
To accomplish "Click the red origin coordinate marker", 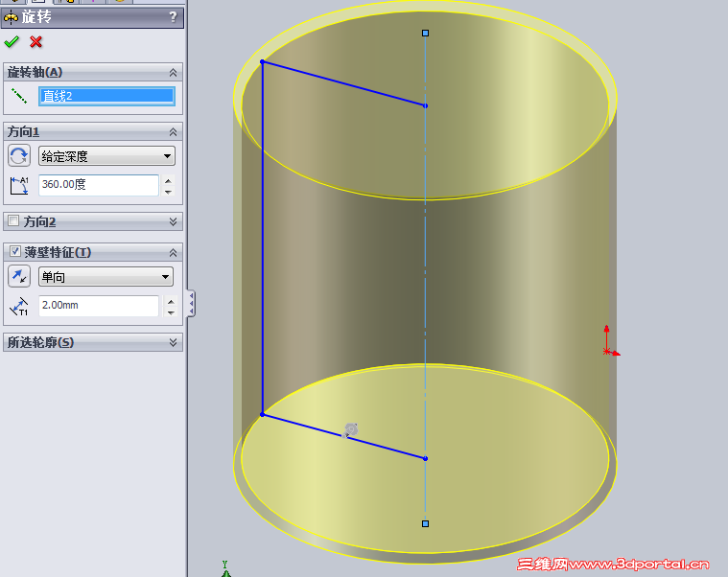I will 611,342.
